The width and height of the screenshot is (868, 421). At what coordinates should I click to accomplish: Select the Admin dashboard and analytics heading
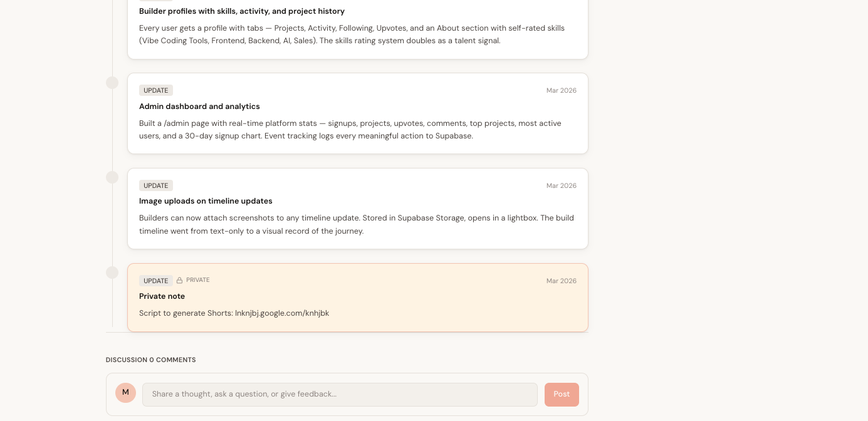[199, 107]
